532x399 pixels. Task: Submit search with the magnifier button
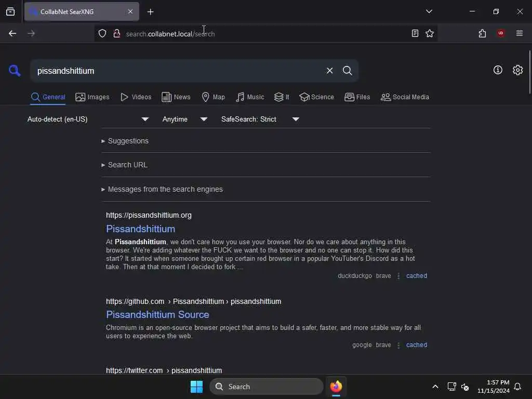click(347, 71)
